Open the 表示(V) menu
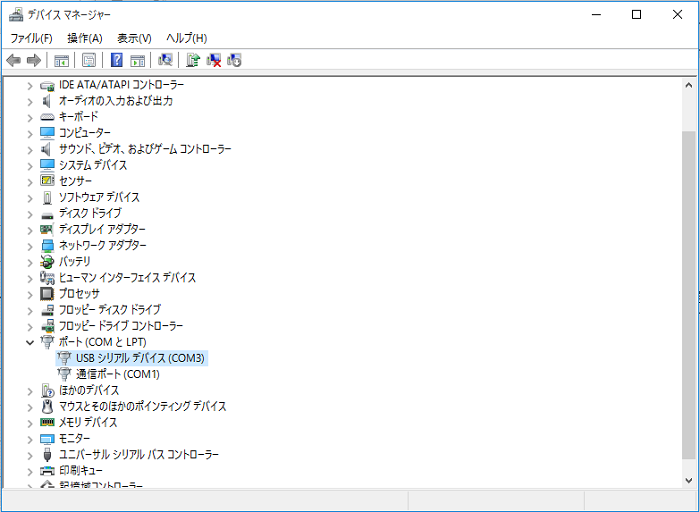 pyautogui.click(x=134, y=38)
